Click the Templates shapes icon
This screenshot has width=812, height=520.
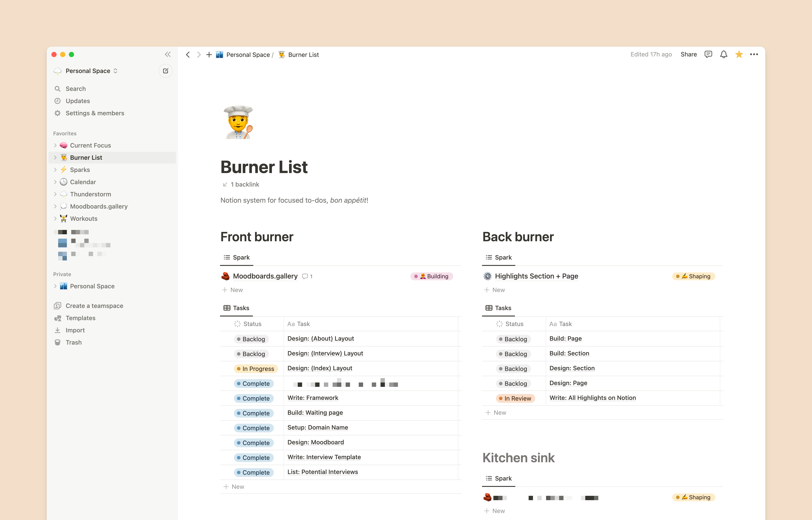click(58, 318)
